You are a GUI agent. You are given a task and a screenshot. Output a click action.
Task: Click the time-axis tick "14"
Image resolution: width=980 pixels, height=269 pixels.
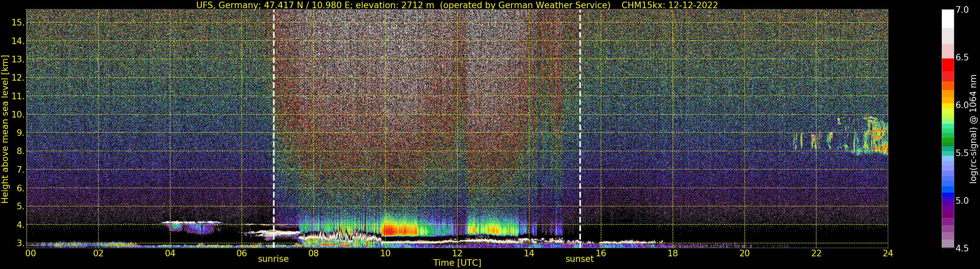[x=529, y=253]
